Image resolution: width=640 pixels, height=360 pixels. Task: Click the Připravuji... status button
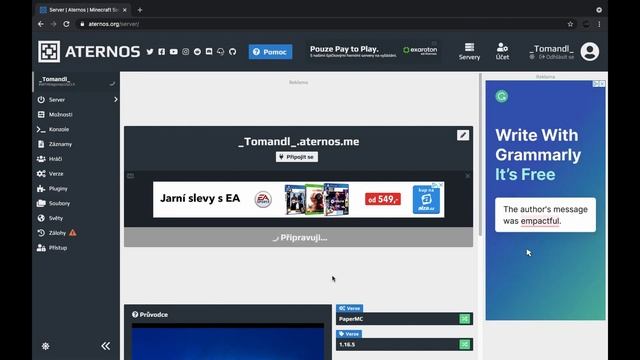coord(299,237)
